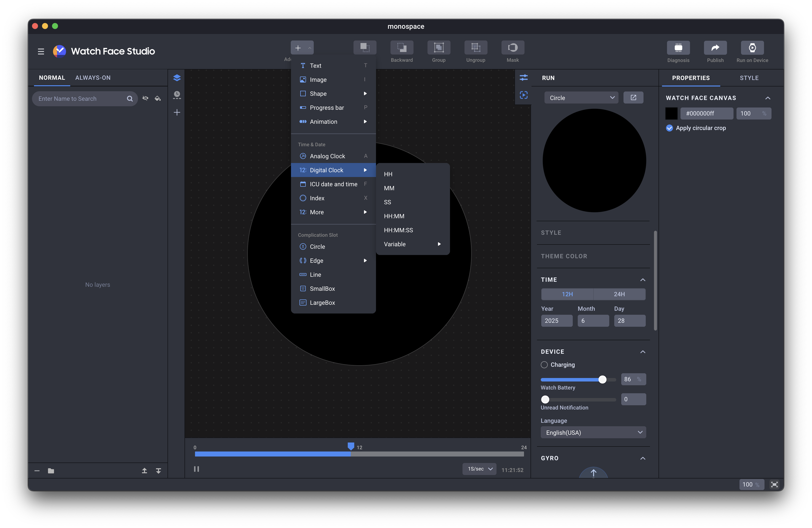Screen dimensions: 812x528
Task: Choose HH:MM:SS from Digital Clock submenu
Action: coord(398,230)
